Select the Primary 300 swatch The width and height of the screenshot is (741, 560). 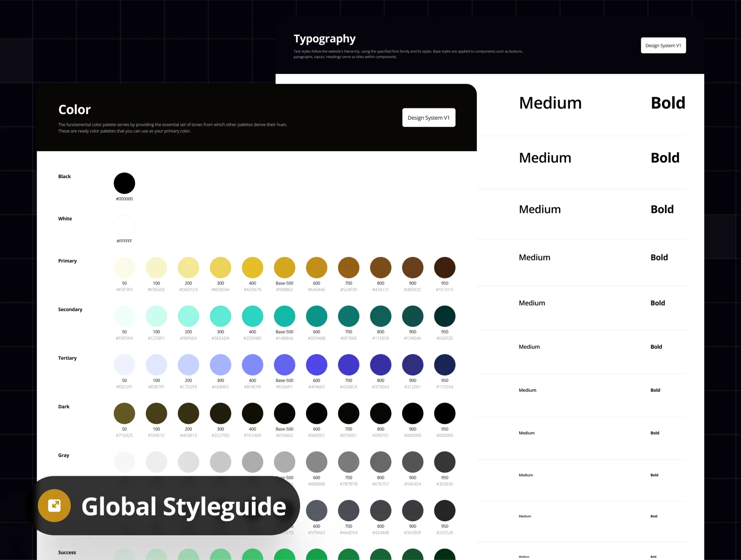pyautogui.click(x=221, y=268)
